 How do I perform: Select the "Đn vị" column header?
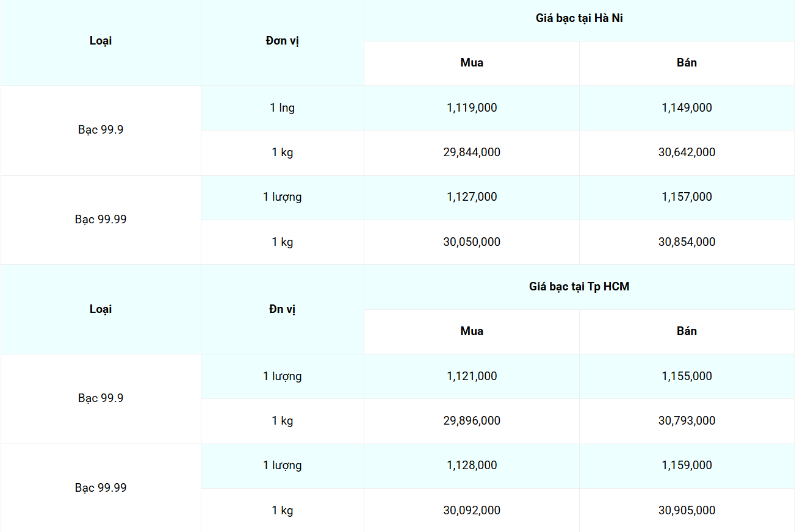tap(283, 309)
